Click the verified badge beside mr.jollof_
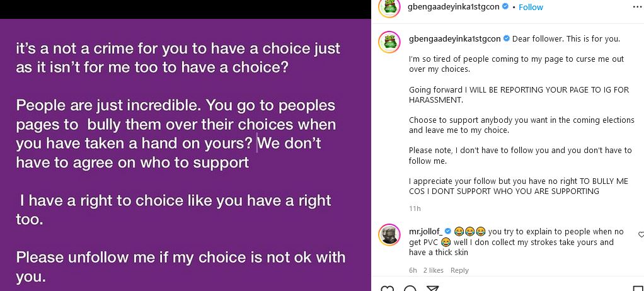 click(448, 231)
